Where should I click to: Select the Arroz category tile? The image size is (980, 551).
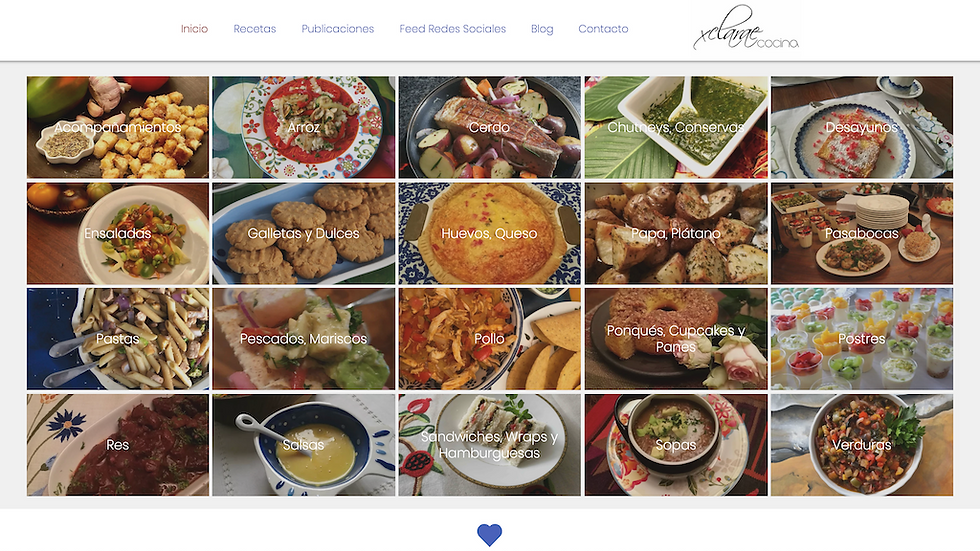coord(304,127)
